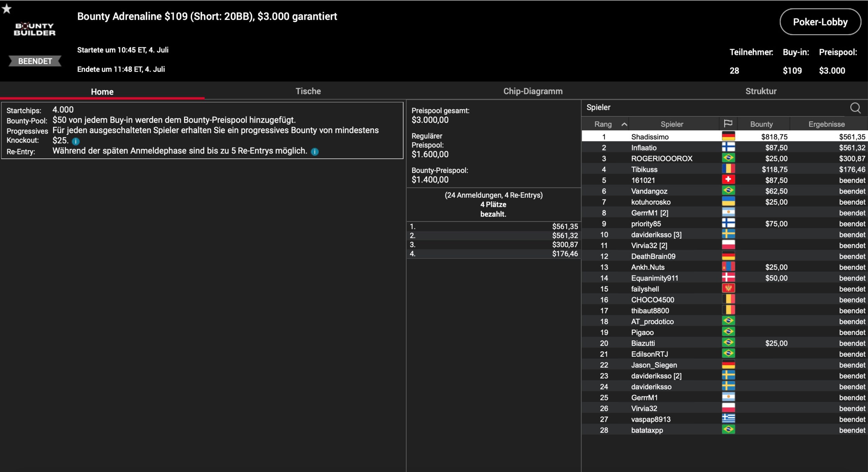This screenshot has height=472, width=868.
Task: Click 161021's Swiss flag icon
Action: tap(728, 180)
